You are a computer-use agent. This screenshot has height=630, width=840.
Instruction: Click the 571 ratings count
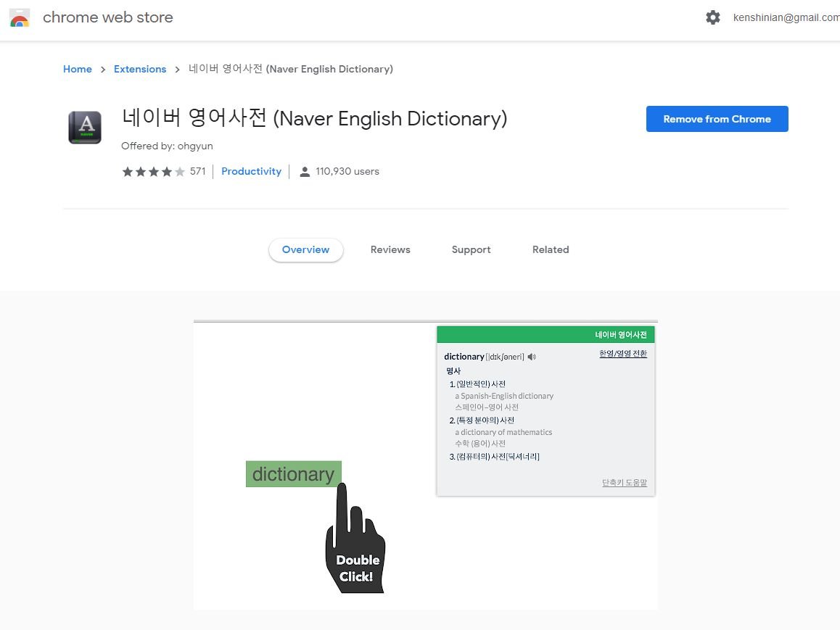click(198, 172)
